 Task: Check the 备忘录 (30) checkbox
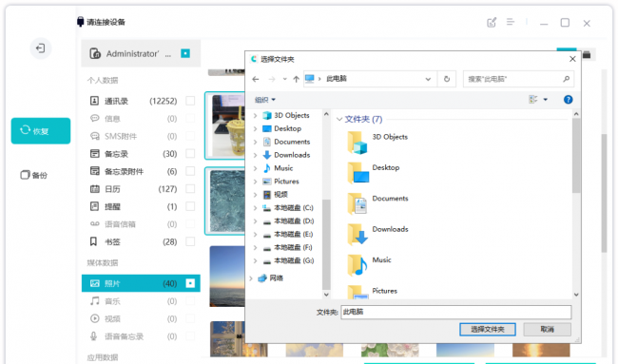(x=190, y=154)
